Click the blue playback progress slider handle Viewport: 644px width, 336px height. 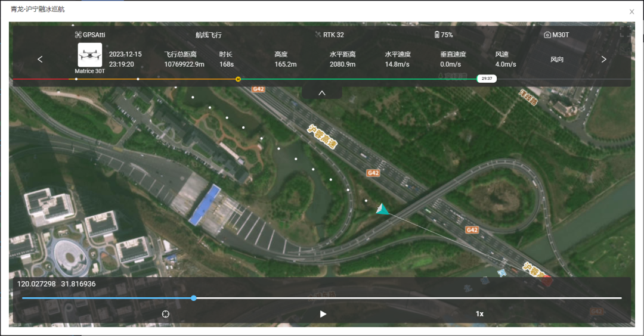coord(194,298)
